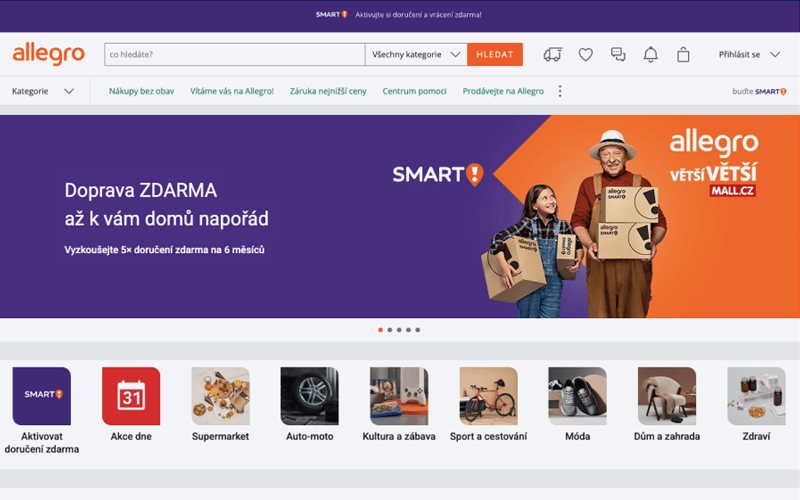Click the Doprava ZDARMA hero banner

click(x=400, y=216)
